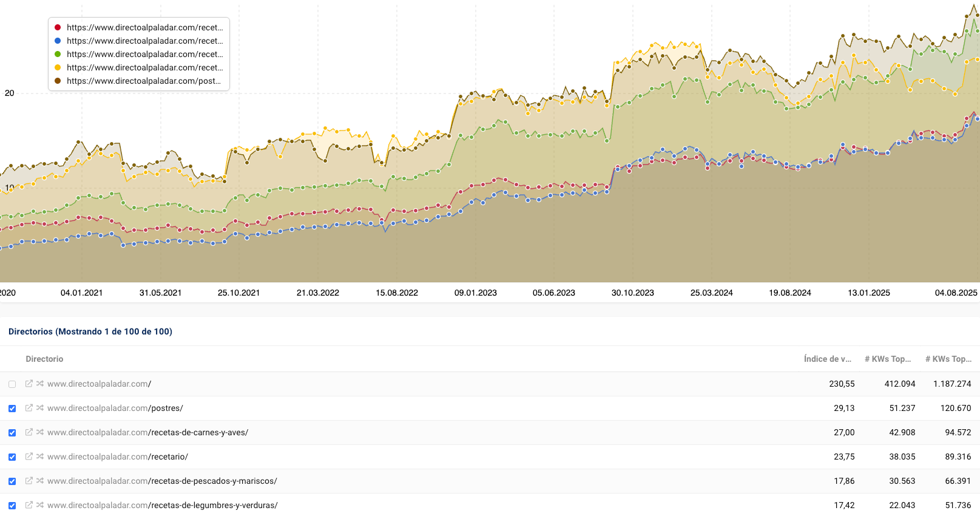Open the www.directoalpaladar.com/recetario/ directory link
The width and height of the screenshot is (980, 516).
[x=118, y=457]
